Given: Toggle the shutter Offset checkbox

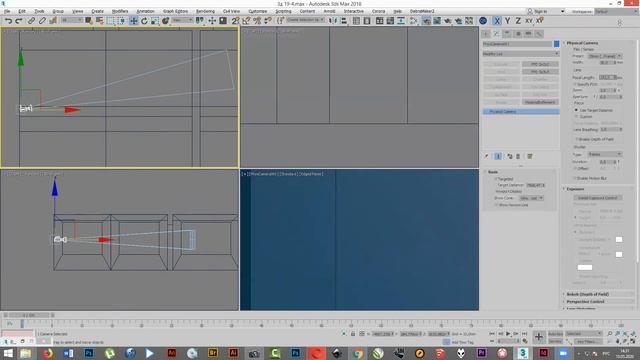Looking at the screenshot, I should tap(576, 168).
